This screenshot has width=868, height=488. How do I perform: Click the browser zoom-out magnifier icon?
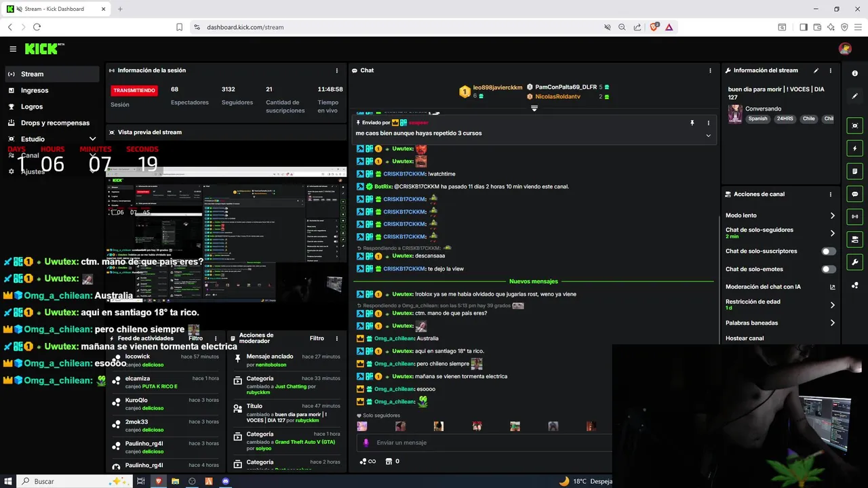(x=622, y=27)
